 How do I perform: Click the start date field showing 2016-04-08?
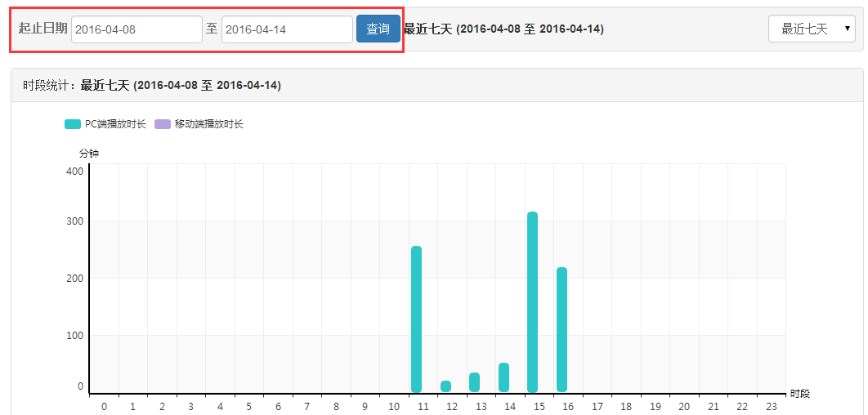[x=136, y=29]
